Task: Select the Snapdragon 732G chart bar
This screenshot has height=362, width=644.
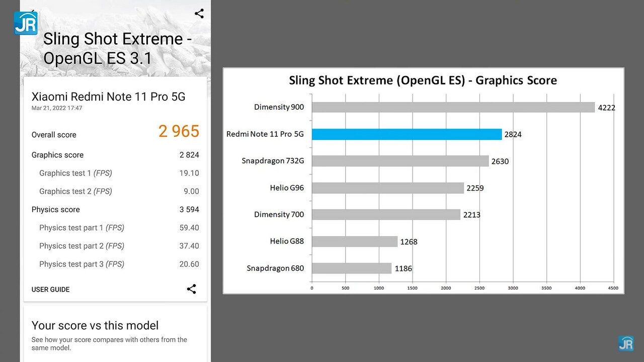Action: pyautogui.click(x=400, y=161)
